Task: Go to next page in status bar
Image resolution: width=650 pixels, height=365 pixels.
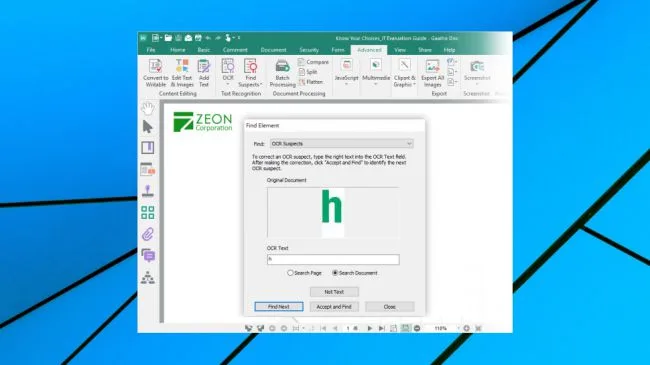Action: [x=370, y=328]
